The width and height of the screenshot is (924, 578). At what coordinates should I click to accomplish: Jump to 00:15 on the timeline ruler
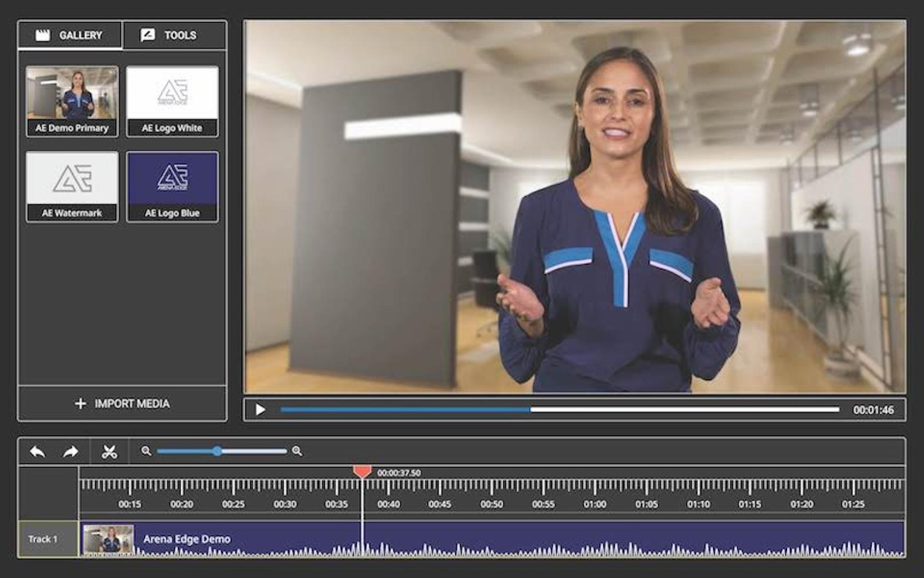tap(130, 504)
